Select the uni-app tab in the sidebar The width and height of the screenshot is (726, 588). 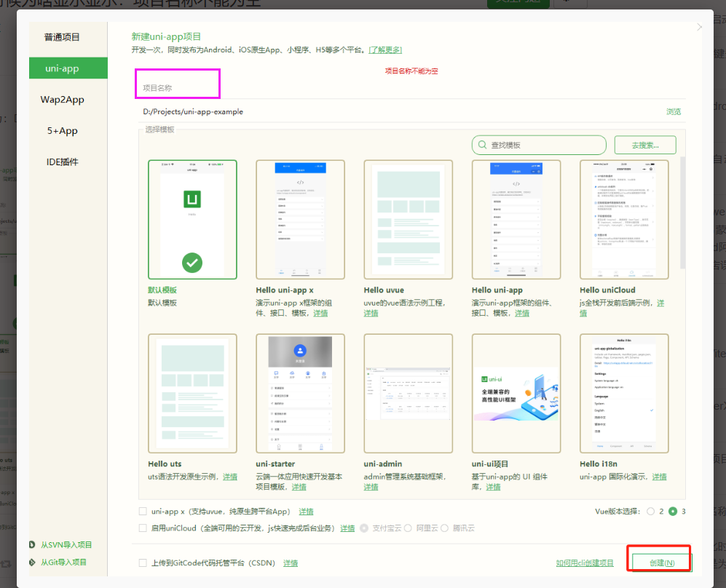(68, 68)
